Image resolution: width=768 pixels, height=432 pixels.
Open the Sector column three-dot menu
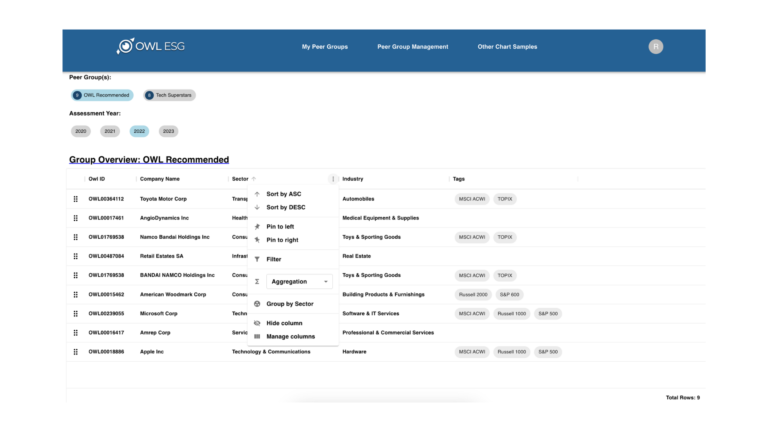point(333,179)
